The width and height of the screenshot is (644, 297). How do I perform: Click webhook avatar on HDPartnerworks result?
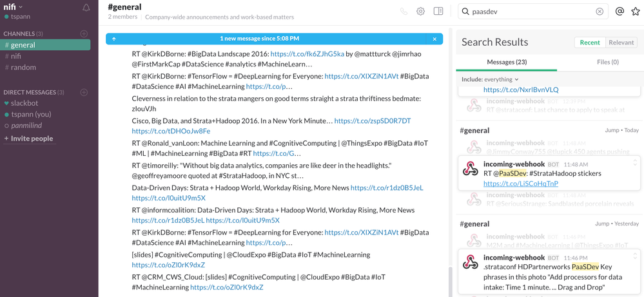point(470,262)
